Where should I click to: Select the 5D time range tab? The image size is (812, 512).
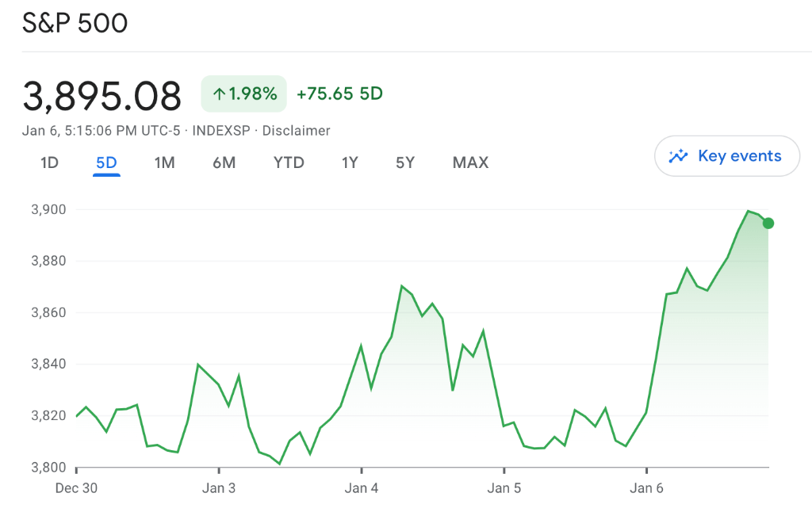tap(106, 162)
